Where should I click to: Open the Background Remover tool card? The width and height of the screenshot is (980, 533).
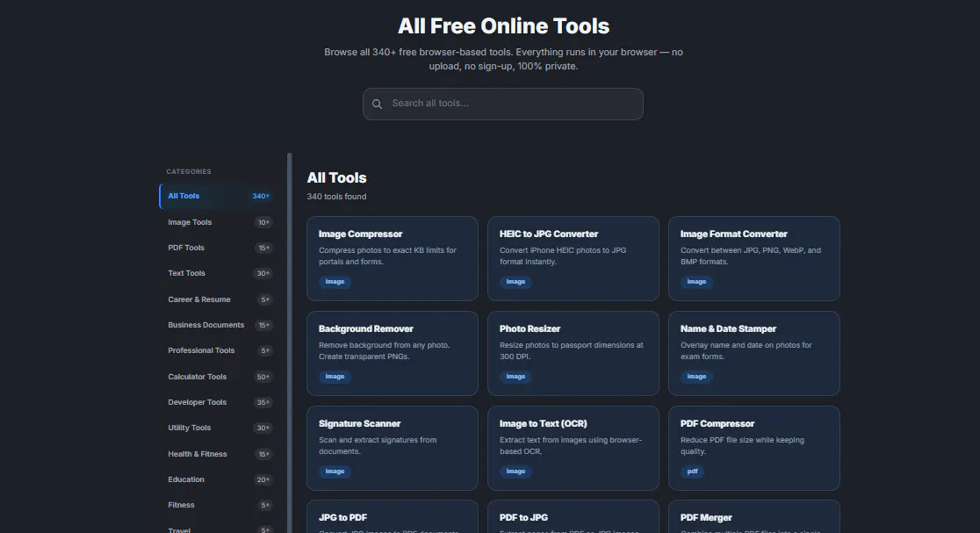(x=393, y=354)
